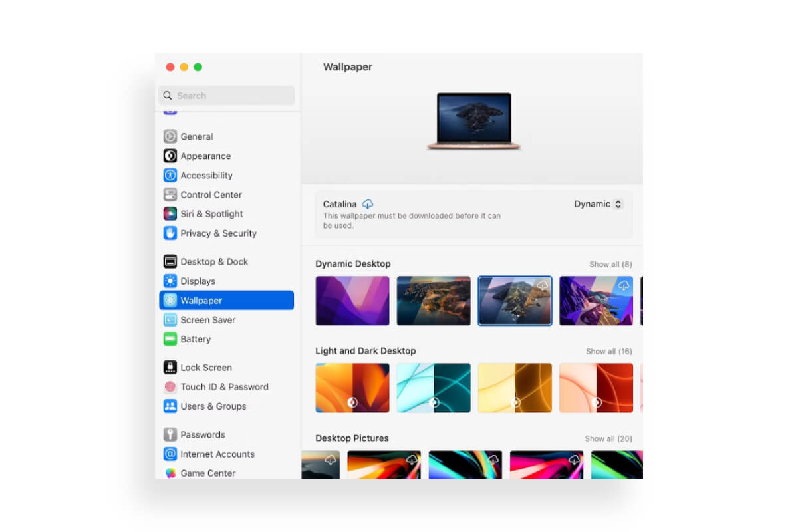Expand Show all (8) Dynamic Desktop wallpapers
Image resolution: width=798 pixels, height=532 pixels.
pyautogui.click(x=610, y=264)
